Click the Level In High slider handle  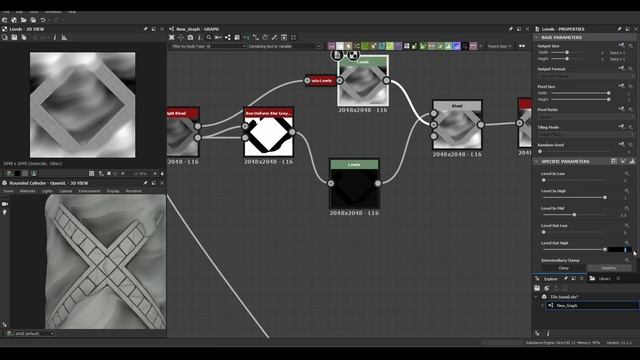(x=605, y=198)
